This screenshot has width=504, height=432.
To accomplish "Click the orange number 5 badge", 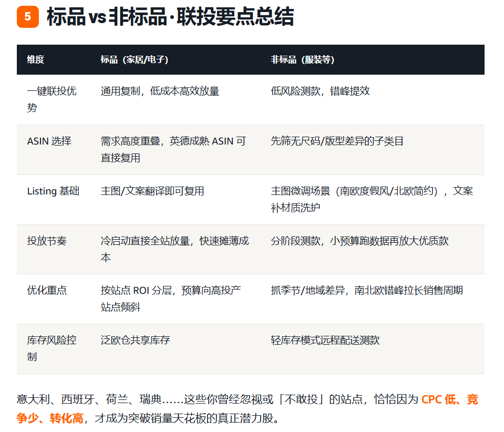I will (x=28, y=17).
